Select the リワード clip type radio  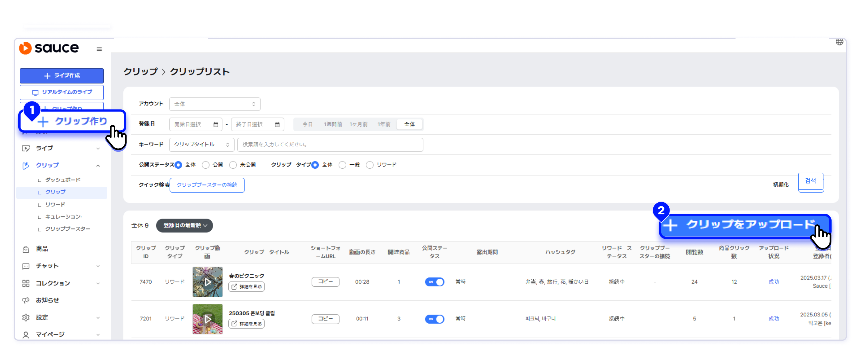pos(370,165)
